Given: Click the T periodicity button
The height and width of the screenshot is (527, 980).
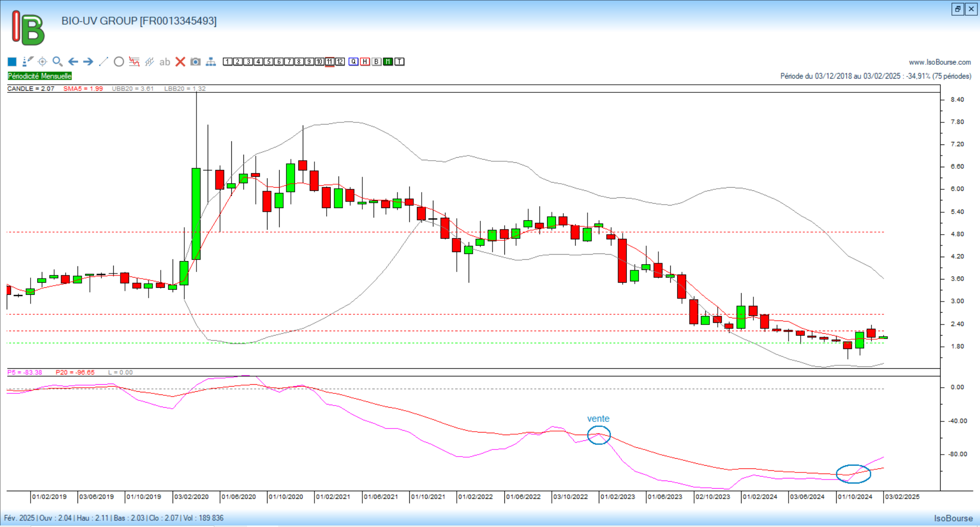Looking at the screenshot, I should (x=400, y=62).
